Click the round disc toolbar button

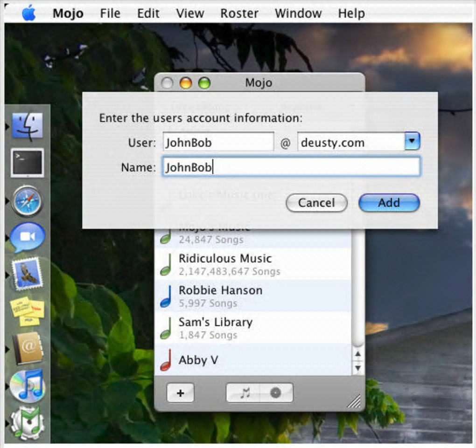coord(276,393)
